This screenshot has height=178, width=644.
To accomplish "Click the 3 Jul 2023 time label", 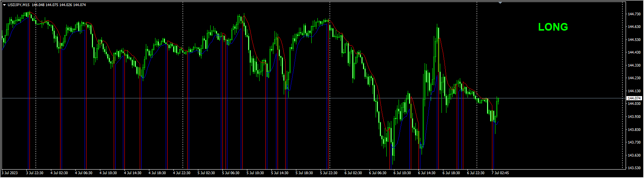I will [x=10, y=173].
